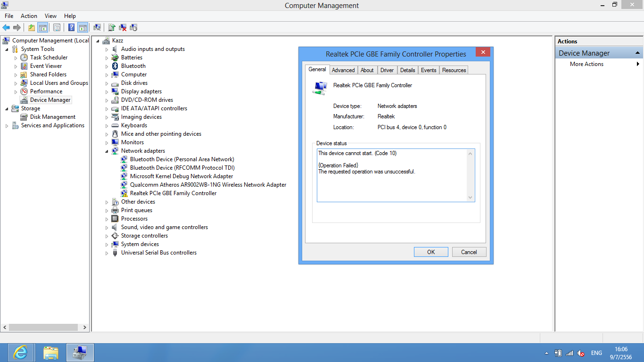Select Microsoft Kernel Debug Network Adapter
The height and width of the screenshot is (362, 644).
[x=182, y=176]
